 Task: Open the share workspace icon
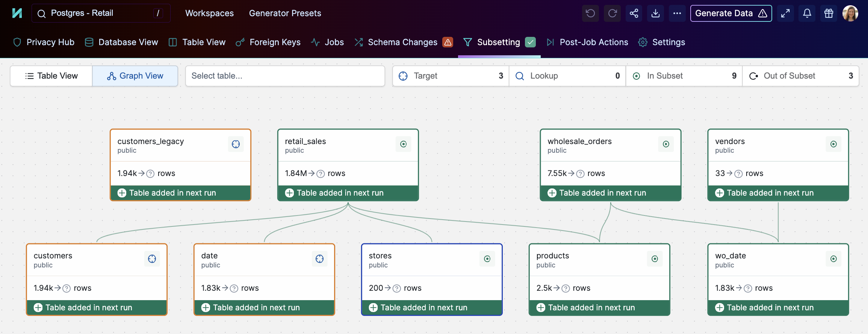point(634,14)
